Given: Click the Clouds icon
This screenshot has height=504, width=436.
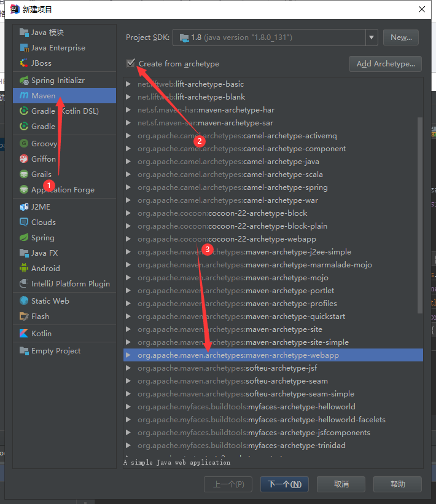Looking at the screenshot, I should pyautogui.click(x=24, y=222).
